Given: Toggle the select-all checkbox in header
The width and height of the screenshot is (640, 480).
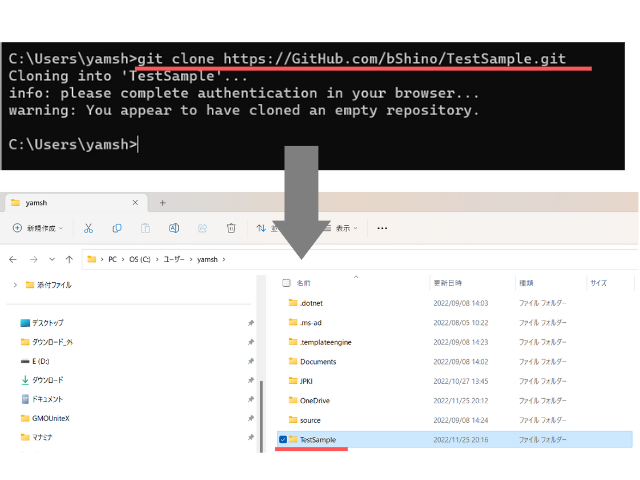Looking at the screenshot, I should pyautogui.click(x=286, y=283).
